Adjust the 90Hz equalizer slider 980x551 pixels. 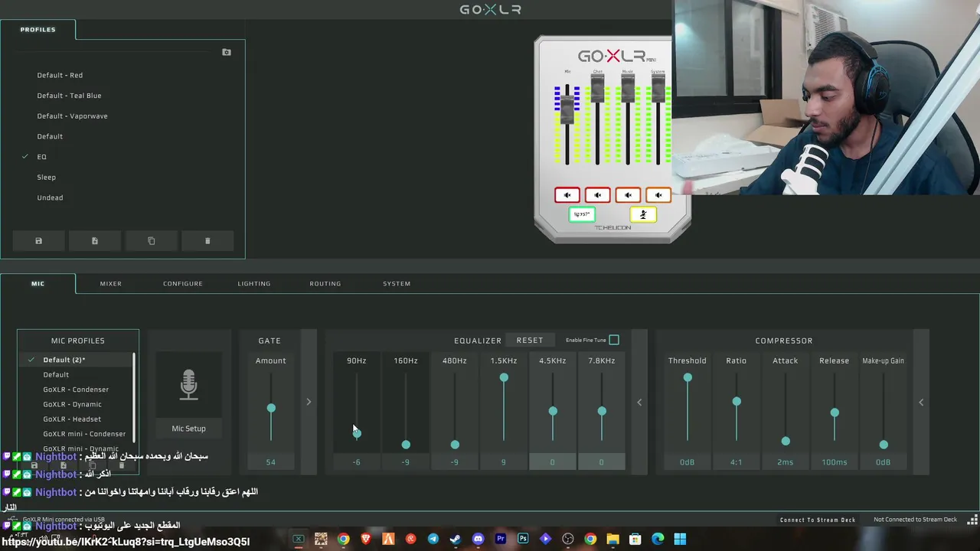point(357,433)
